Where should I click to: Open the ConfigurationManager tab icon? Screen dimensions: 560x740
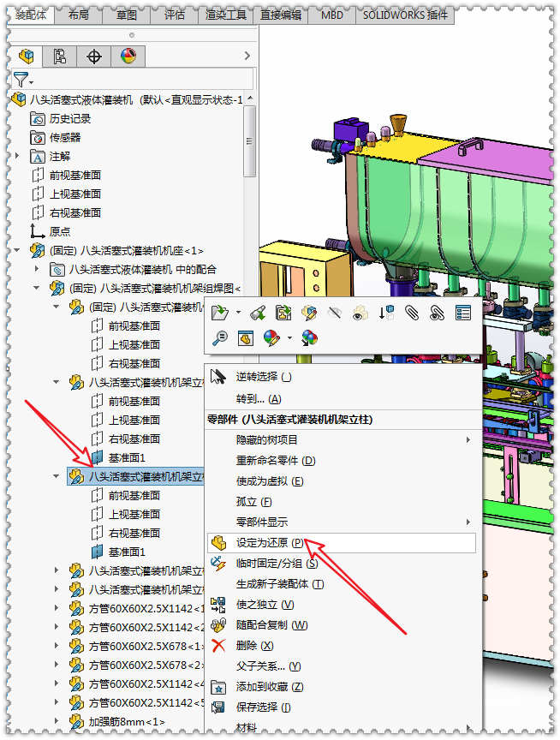tap(94, 57)
